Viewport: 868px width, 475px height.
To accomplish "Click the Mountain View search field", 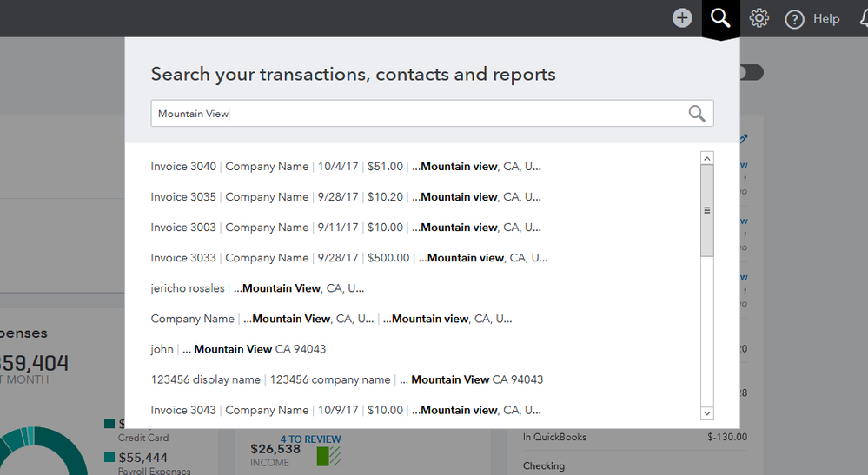I will tap(417, 114).
